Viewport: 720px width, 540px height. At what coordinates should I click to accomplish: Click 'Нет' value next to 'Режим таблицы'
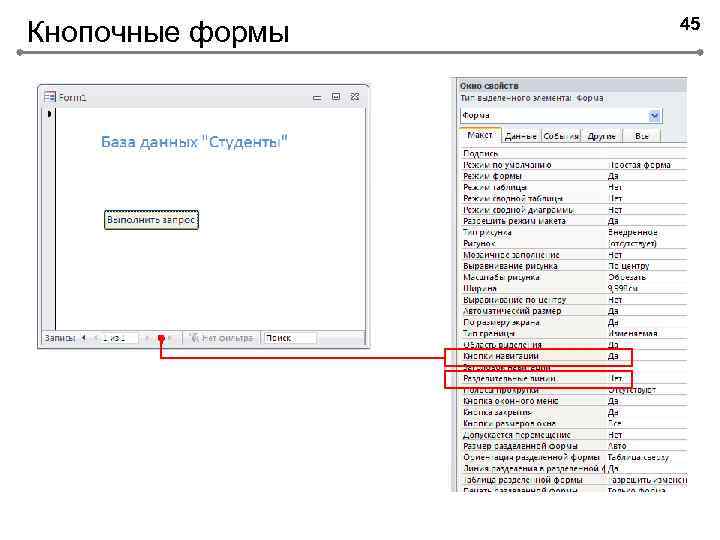(615, 187)
